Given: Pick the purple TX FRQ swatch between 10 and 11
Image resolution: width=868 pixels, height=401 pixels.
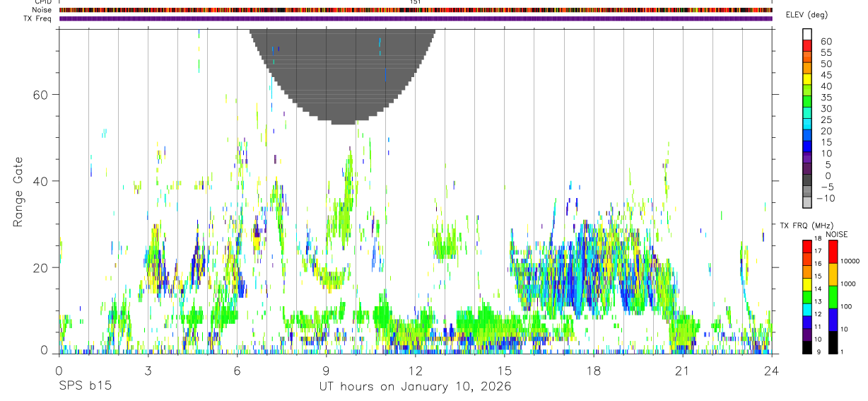Looking at the screenshot, I should pyautogui.click(x=807, y=334).
